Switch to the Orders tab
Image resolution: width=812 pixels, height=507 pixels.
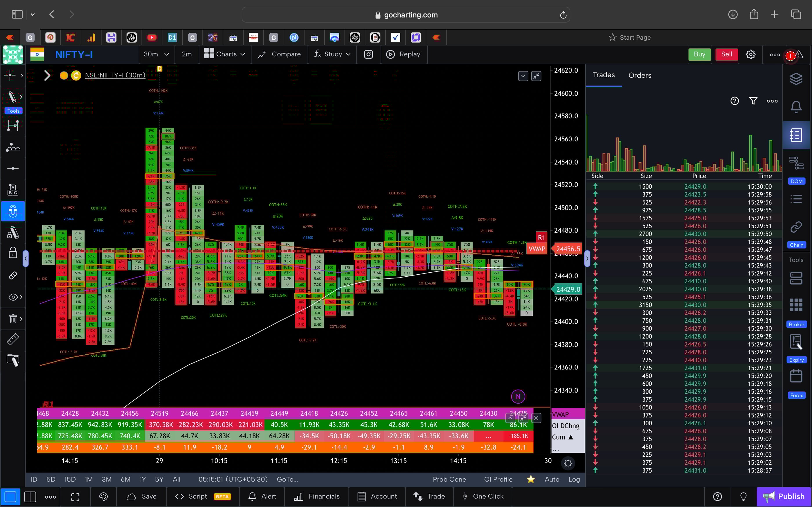639,75
